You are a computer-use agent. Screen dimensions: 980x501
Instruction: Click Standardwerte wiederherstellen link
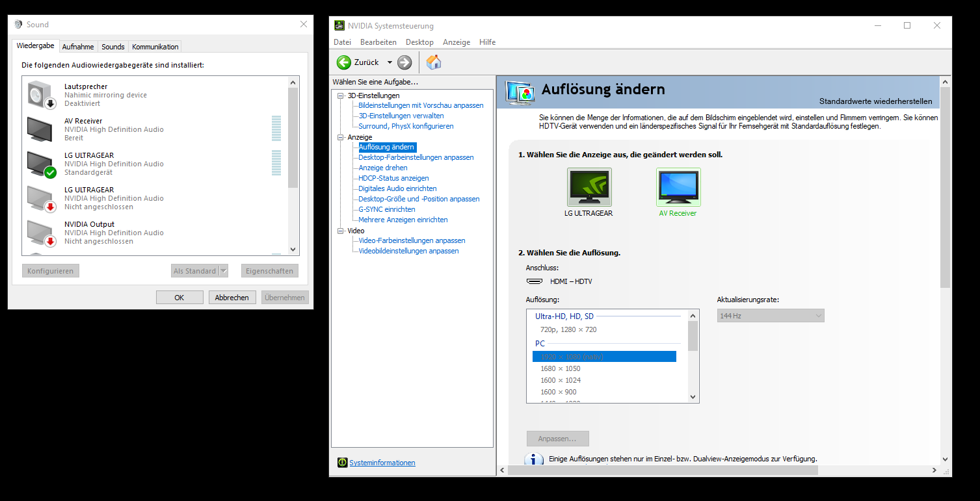click(875, 101)
